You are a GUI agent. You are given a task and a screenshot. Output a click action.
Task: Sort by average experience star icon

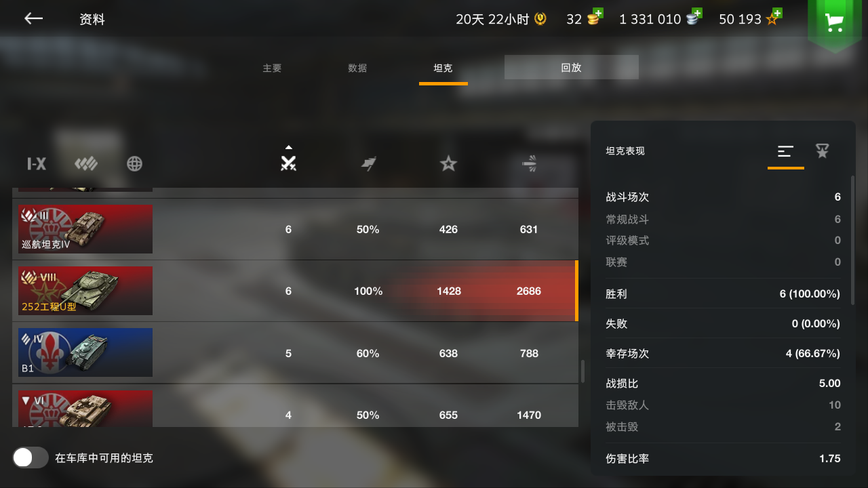click(x=448, y=163)
